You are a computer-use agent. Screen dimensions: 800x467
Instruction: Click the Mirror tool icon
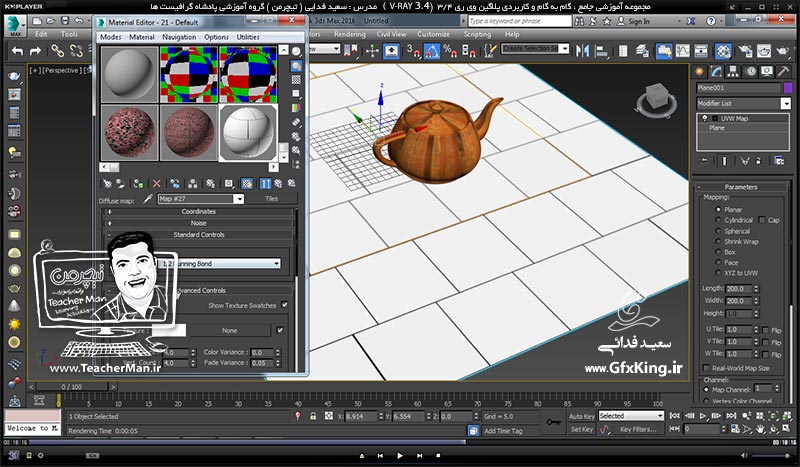click(583, 51)
